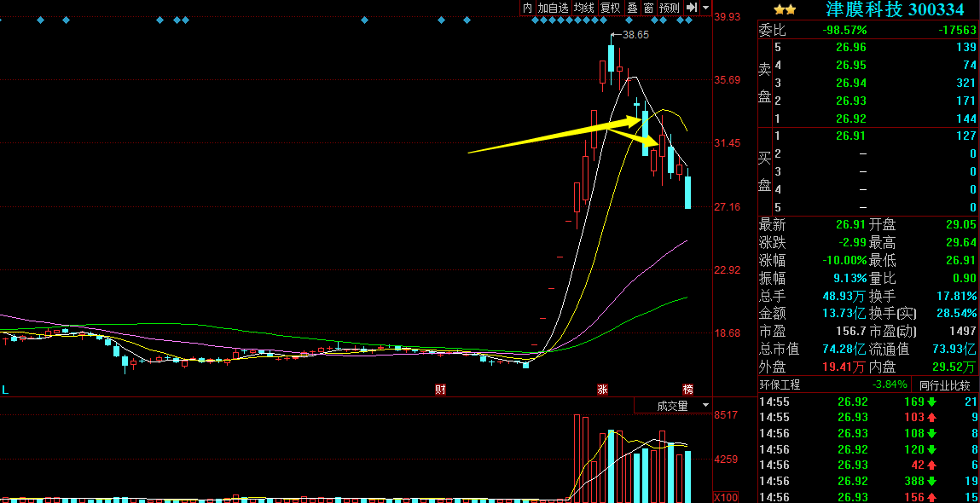Add stock via 加自选 button
Viewport: 980px width, 503px height.
(553, 8)
